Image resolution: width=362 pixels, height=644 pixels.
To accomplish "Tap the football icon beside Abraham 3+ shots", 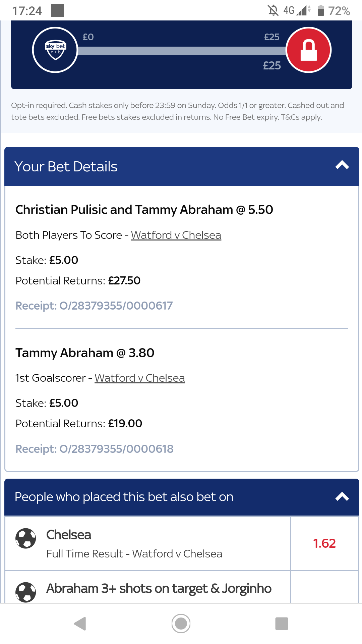I will (x=26, y=592).
